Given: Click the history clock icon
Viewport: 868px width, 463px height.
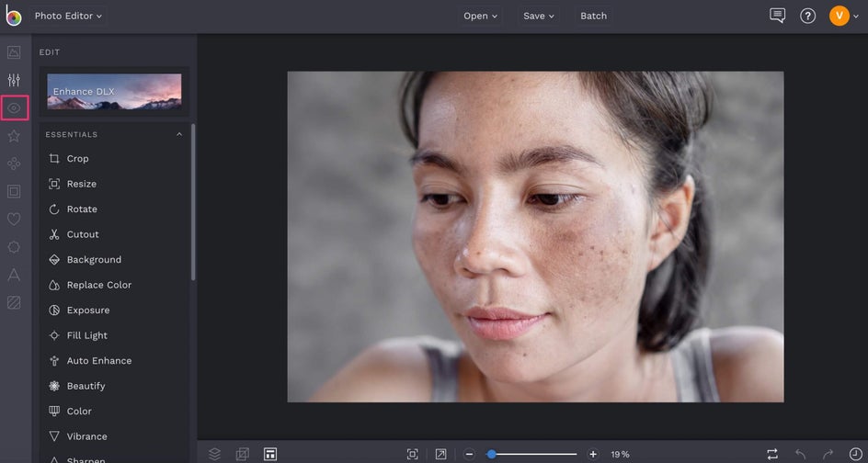Looking at the screenshot, I should 855,454.
